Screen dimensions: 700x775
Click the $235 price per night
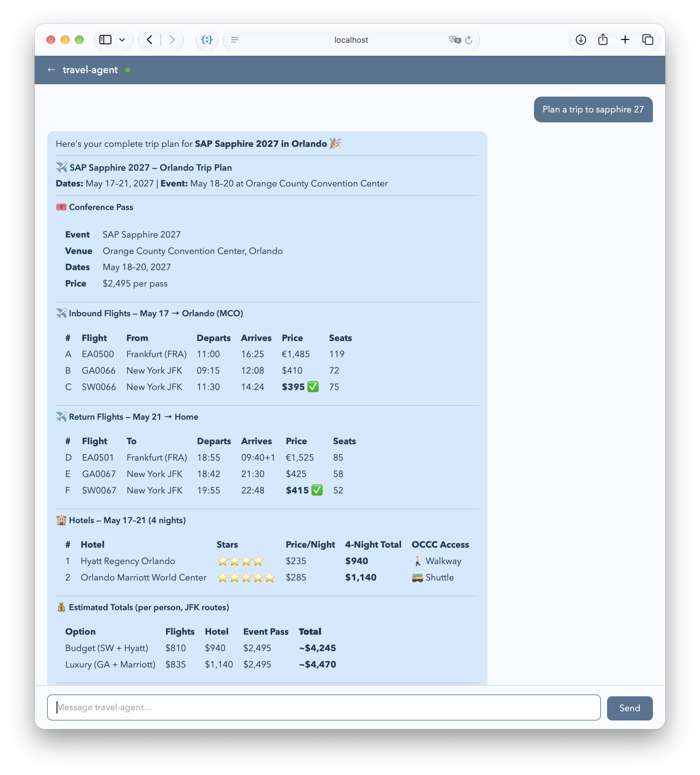[295, 560]
